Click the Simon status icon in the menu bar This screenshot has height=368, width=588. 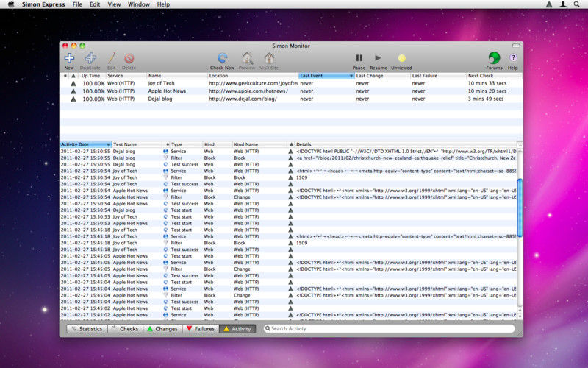[549, 4]
